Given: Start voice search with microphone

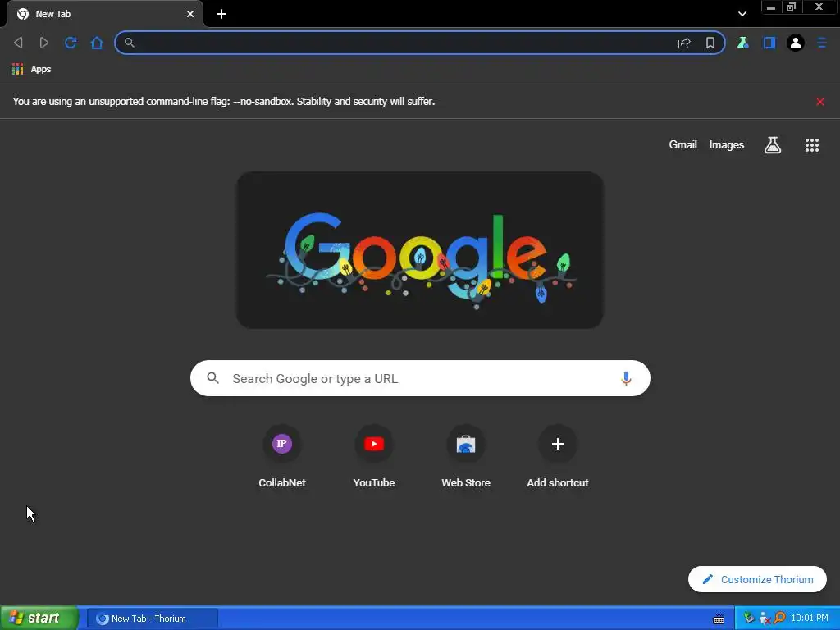Looking at the screenshot, I should 626,378.
